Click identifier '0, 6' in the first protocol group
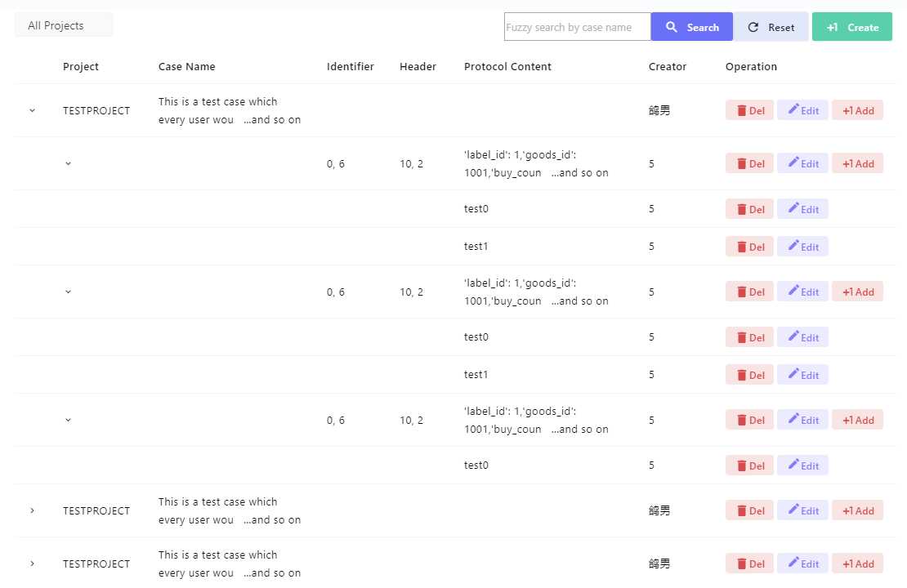Screen dimensions: 907x588 click(x=336, y=163)
